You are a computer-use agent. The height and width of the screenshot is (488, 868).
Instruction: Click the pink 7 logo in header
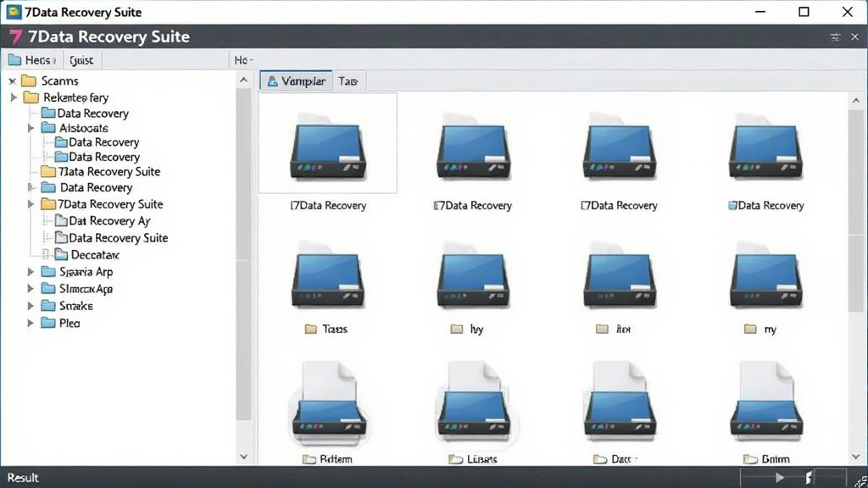(15, 36)
